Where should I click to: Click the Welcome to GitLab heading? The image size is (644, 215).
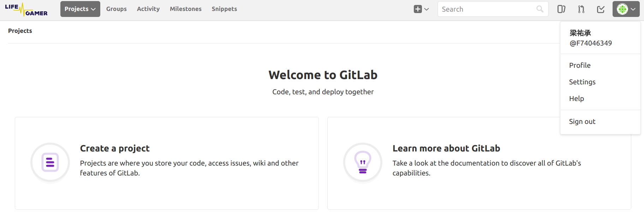tap(323, 75)
